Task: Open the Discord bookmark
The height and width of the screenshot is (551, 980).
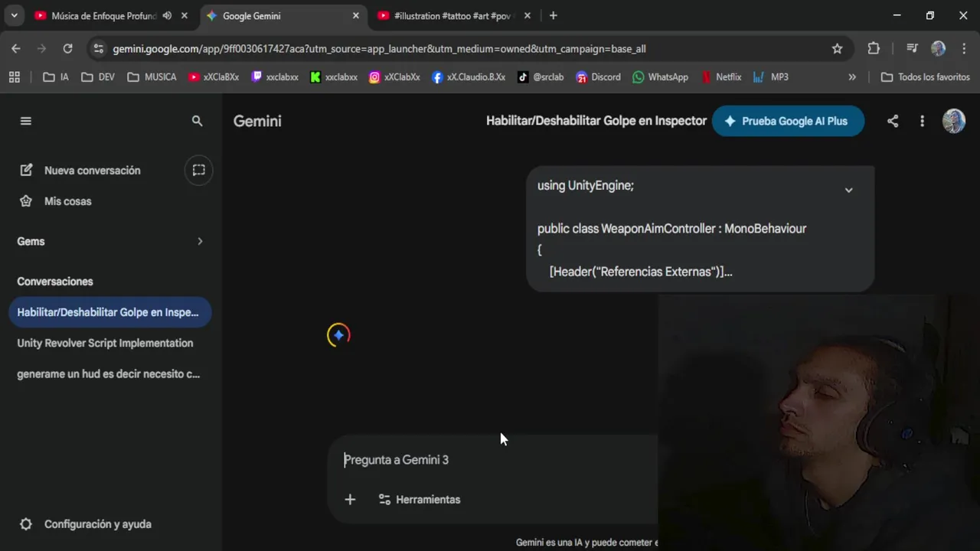Action: point(598,77)
